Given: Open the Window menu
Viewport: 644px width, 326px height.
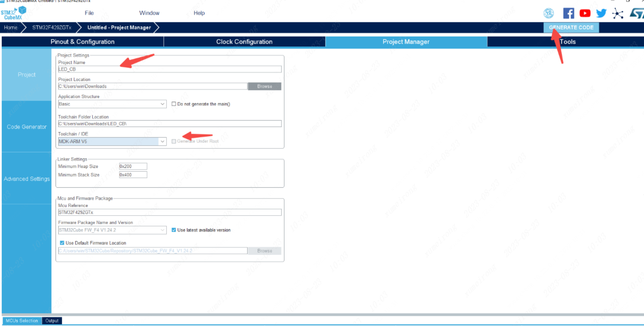Looking at the screenshot, I should (149, 13).
